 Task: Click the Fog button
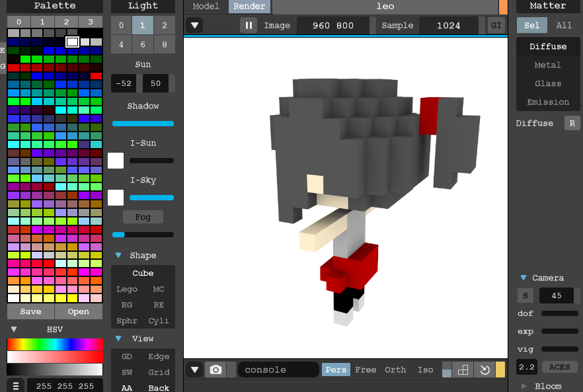143,217
